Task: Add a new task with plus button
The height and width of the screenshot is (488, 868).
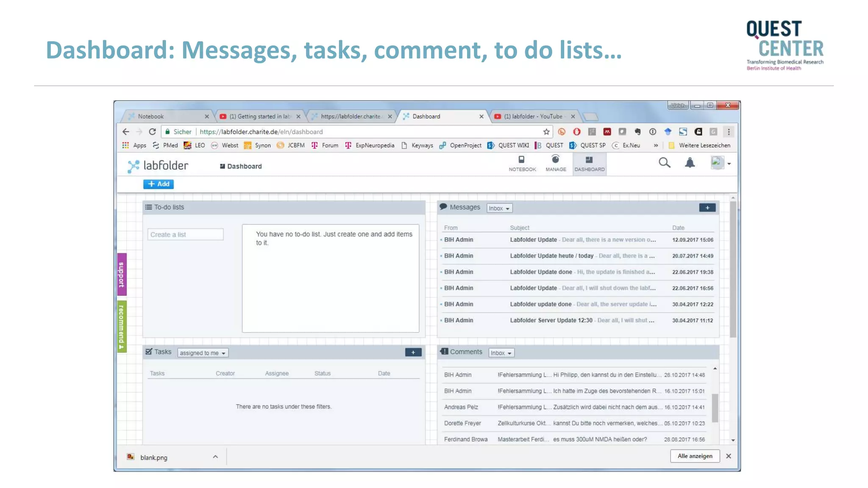Action: (413, 352)
